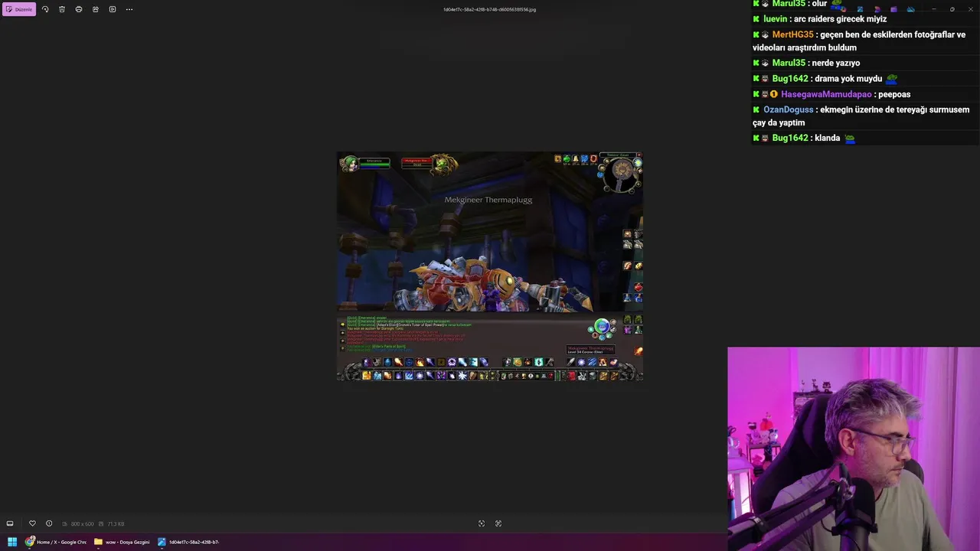Screen dimensions: 980x551
Task: Click Marul35 'nerde yazıyo' message
Action: 806,63
